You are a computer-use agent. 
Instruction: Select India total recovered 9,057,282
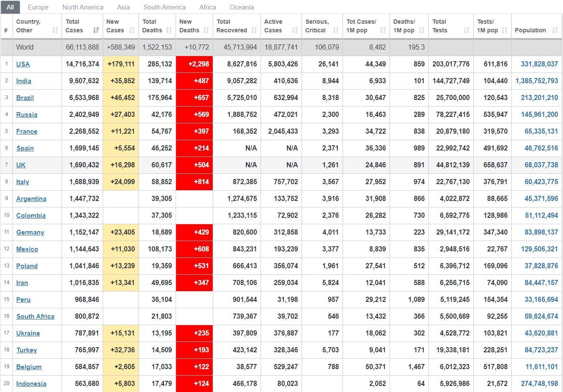242,81
